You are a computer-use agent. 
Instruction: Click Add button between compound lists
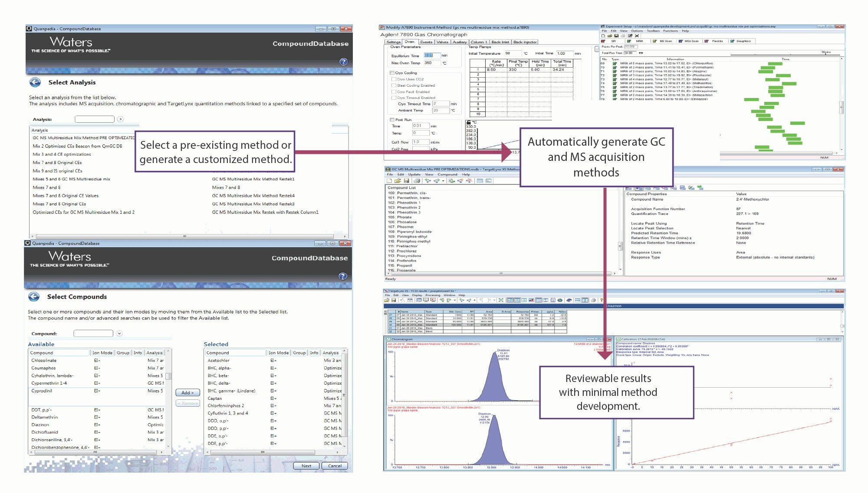coord(187,392)
